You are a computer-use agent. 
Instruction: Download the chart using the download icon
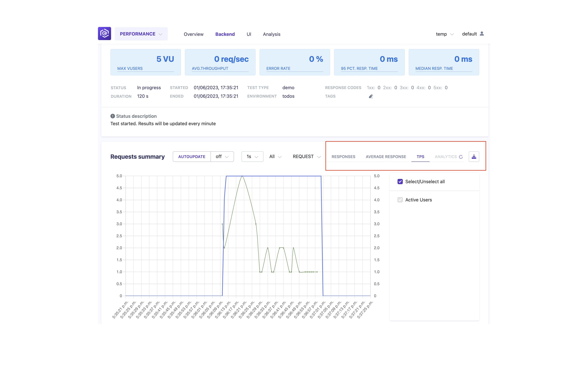click(474, 157)
